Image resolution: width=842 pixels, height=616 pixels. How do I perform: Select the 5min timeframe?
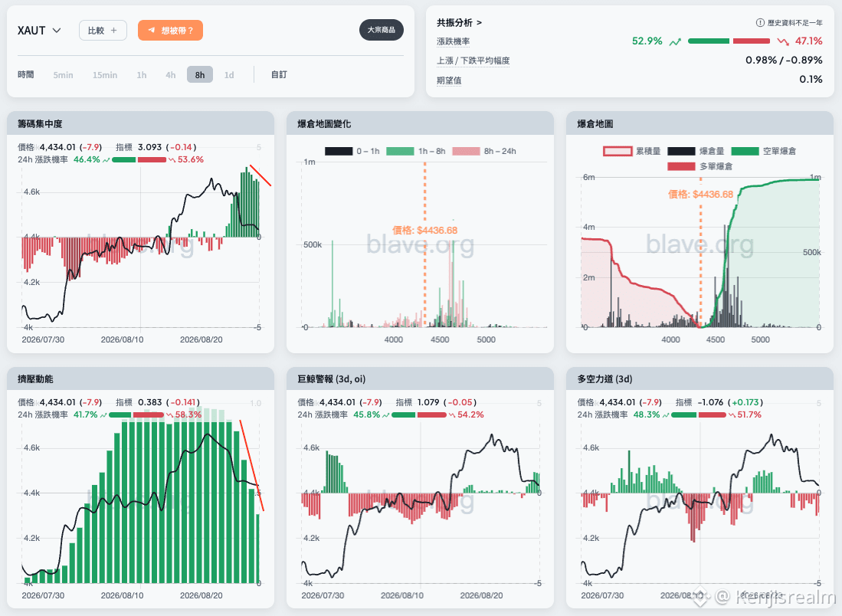point(63,74)
